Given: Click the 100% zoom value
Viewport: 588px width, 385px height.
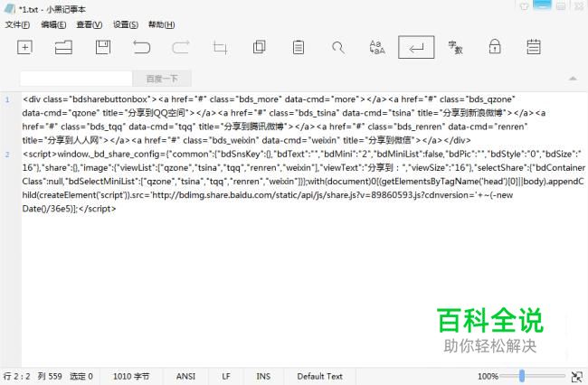Looking at the screenshot, I should tap(488, 376).
